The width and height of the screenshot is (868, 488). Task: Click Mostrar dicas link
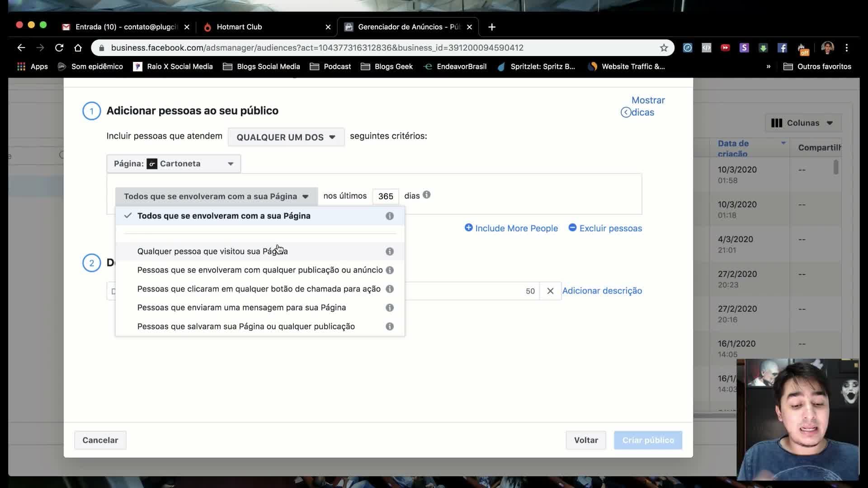tap(643, 106)
